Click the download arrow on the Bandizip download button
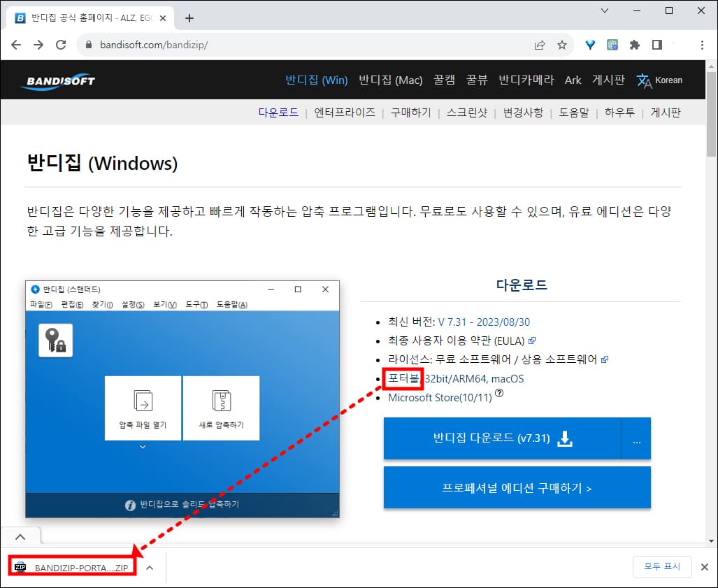 click(564, 439)
